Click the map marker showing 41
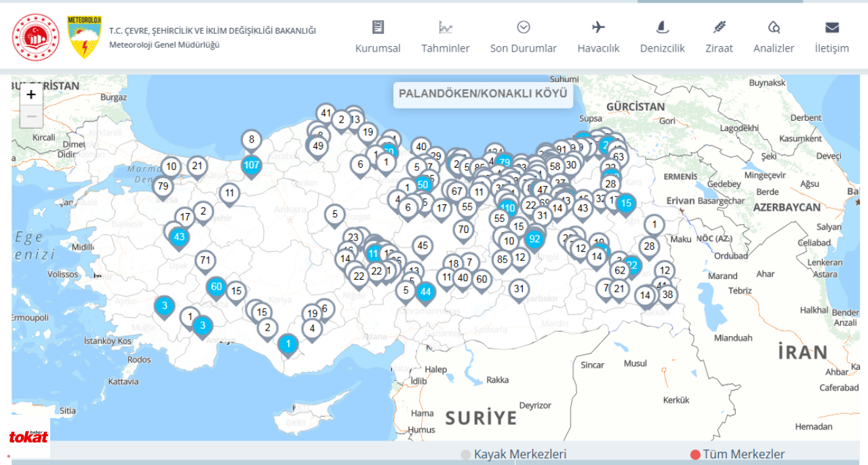The height and width of the screenshot is (465, 868). click(326, 113)
